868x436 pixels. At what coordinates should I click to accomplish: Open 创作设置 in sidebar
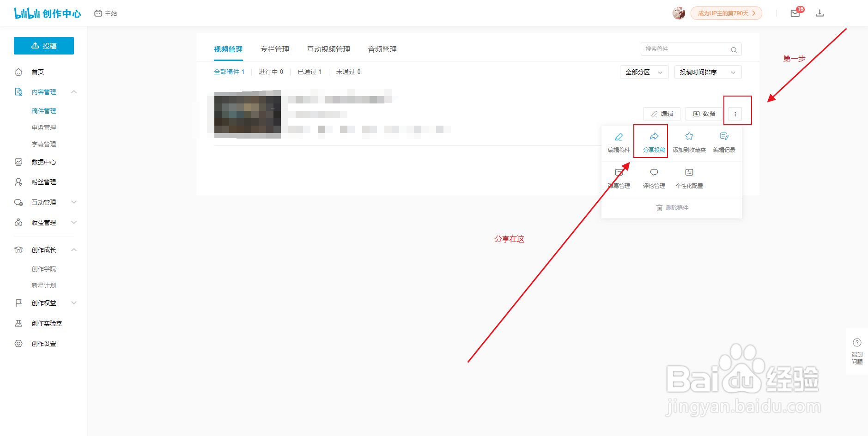[44, 344]
